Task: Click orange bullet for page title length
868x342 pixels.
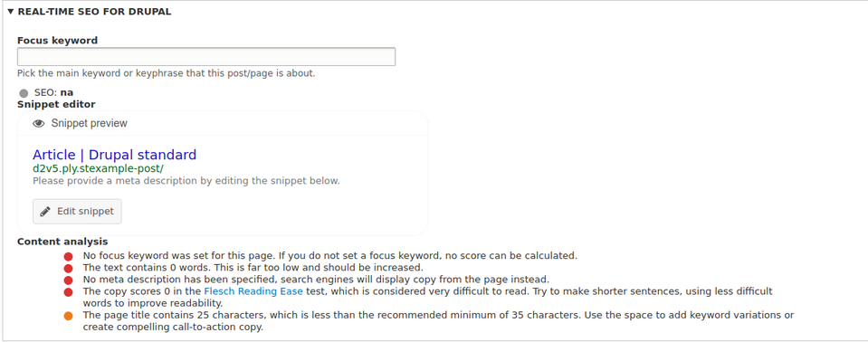Action: pyautogui.click(x=68, y=316)
